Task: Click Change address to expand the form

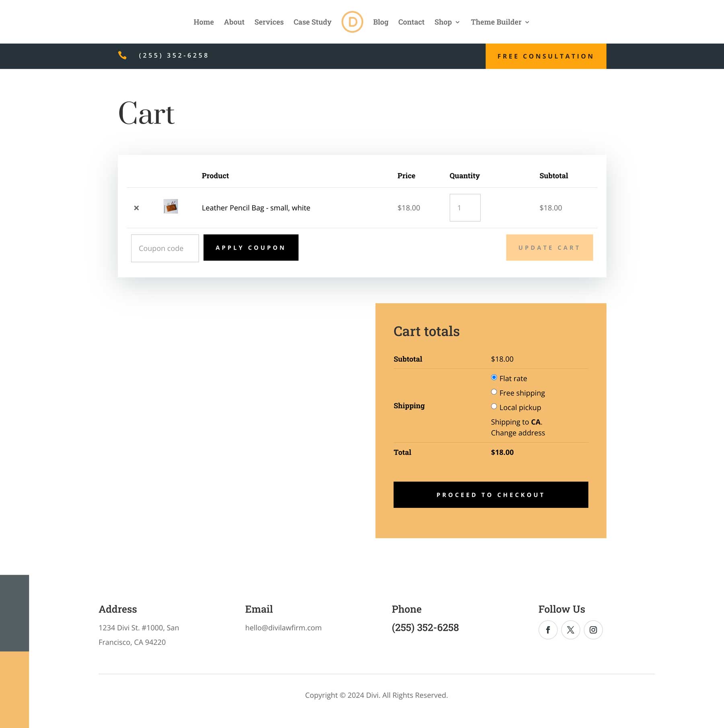Action: pyautogui.click(x=518, y=433)
